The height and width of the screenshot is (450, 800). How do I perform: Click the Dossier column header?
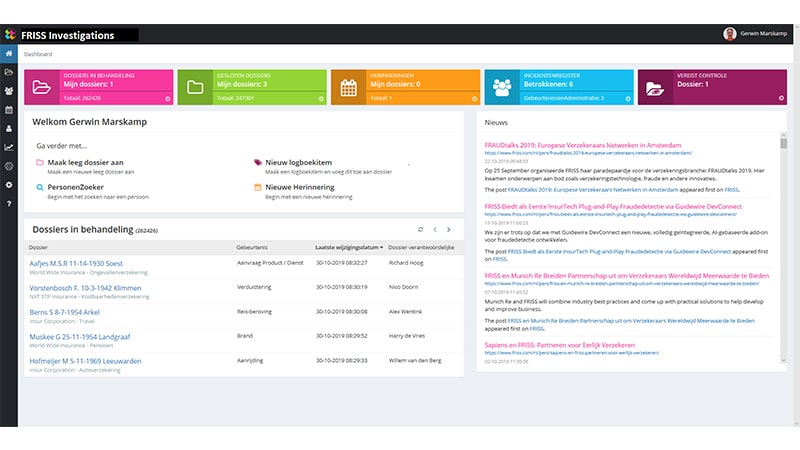(x=38, y=247)
